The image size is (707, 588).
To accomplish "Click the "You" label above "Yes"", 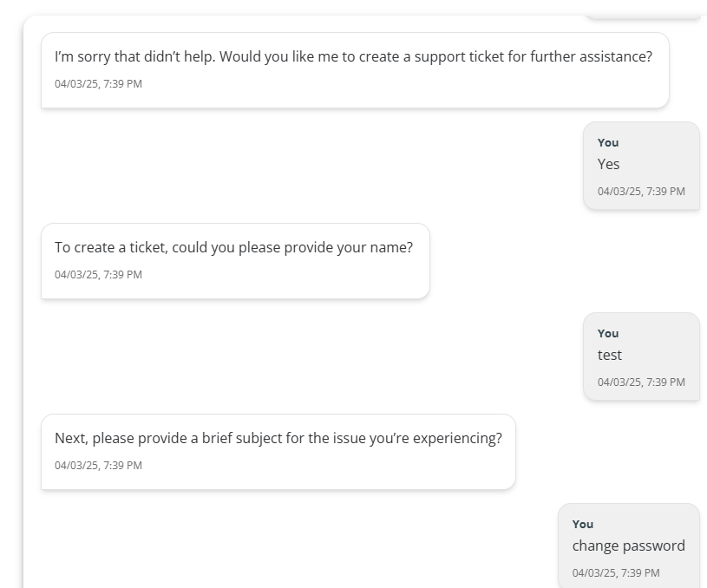I will (x=608, y=142).
